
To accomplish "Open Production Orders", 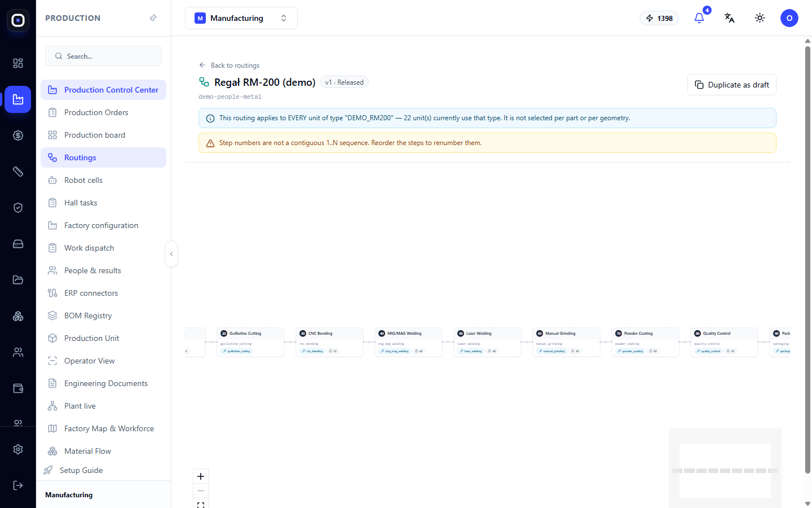I will pos(103,112).
